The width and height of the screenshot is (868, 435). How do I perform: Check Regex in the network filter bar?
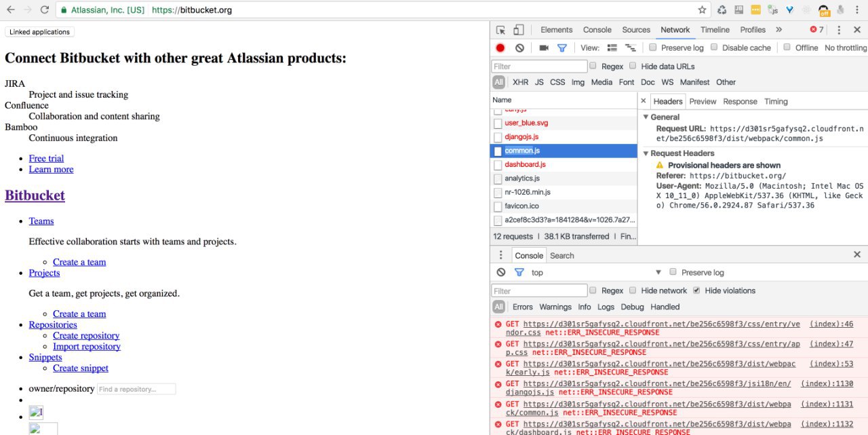[593, 66]
